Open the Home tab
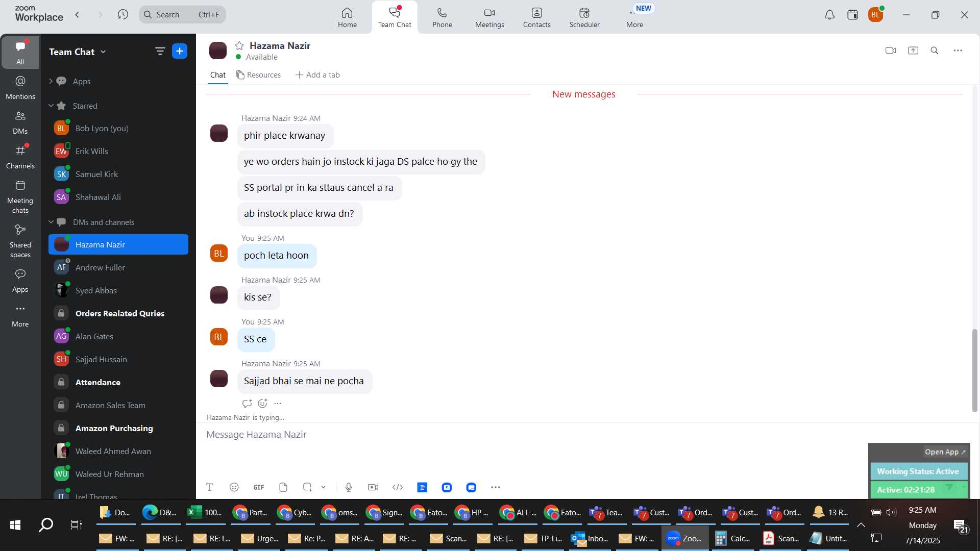 347,17
